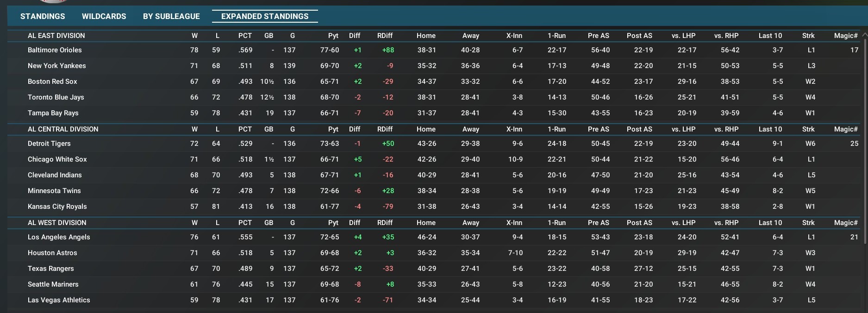Open Detroit Tigers team page
868x313 pixels.
click(x=49, y=144)
